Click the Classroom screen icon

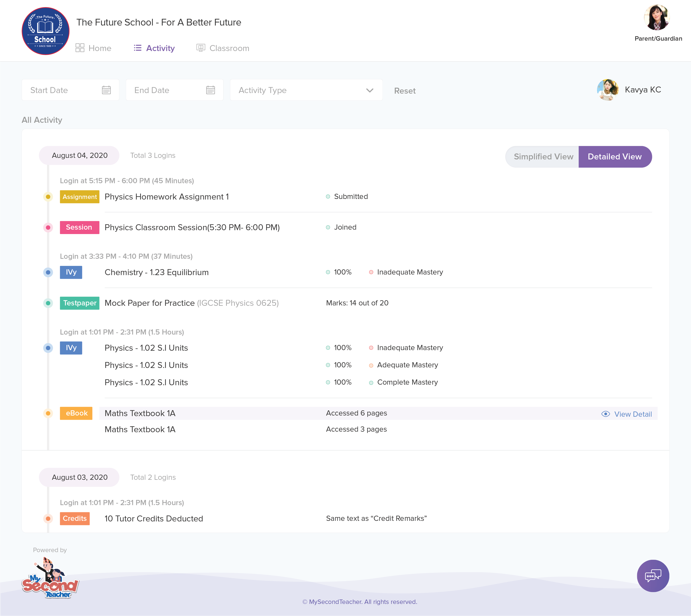click(x=201, y=48)
